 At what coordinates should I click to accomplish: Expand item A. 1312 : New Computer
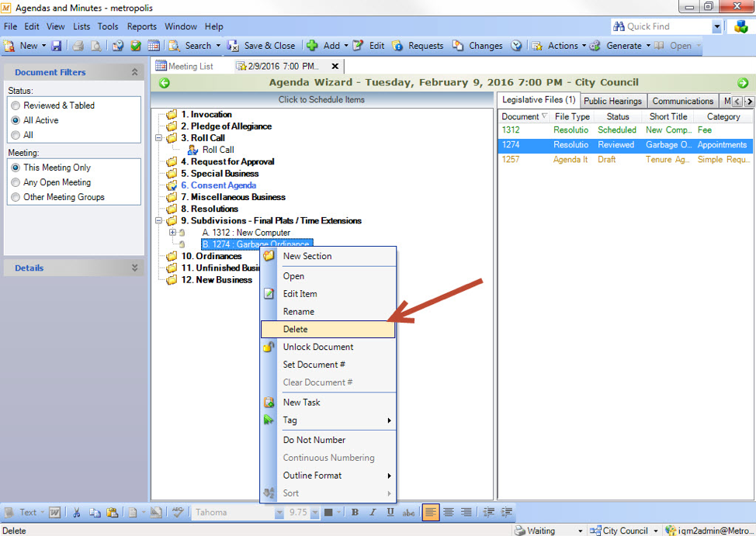click(x=172, y=233)
